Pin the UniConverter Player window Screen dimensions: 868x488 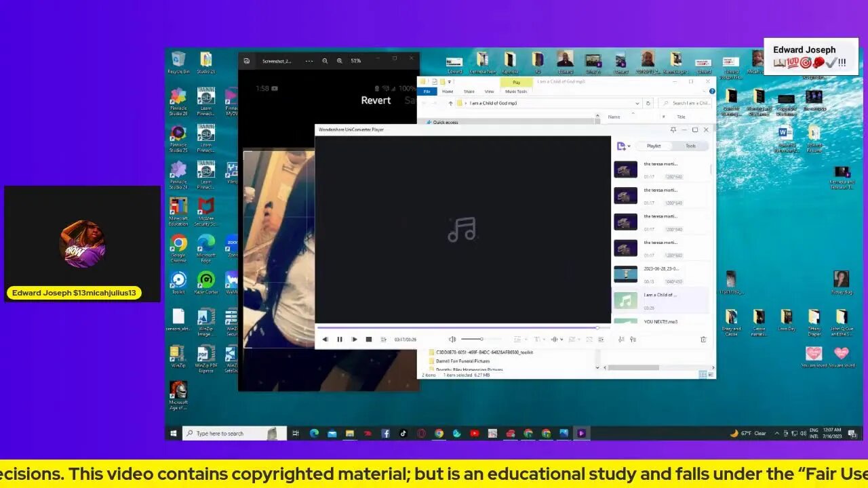(x=673, y=129)
